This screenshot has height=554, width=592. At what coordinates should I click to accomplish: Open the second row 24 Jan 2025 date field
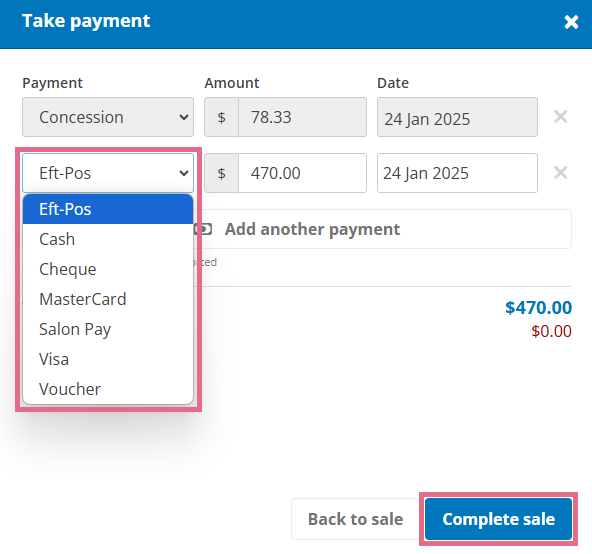457,173
